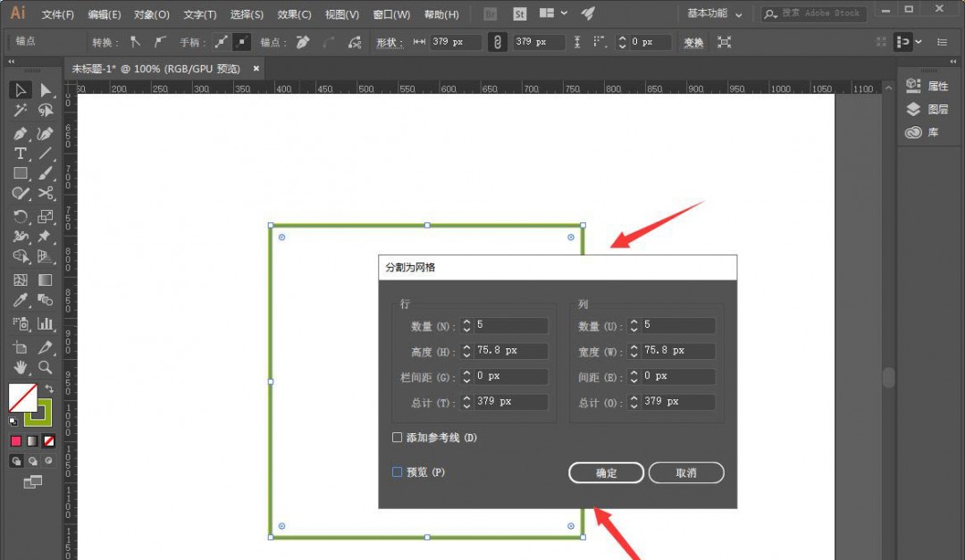965x560 pixels.
Task: Select the Type tool
Action: [x=20, y=153]
